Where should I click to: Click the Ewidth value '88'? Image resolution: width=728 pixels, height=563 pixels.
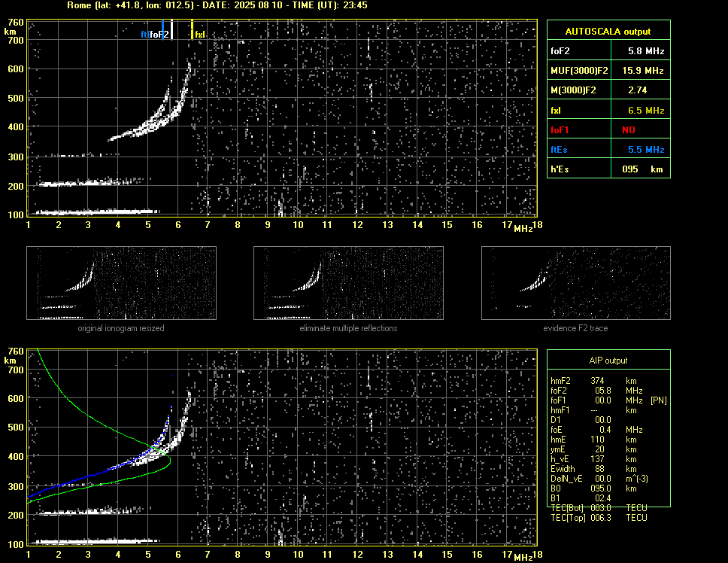(599, 469)
